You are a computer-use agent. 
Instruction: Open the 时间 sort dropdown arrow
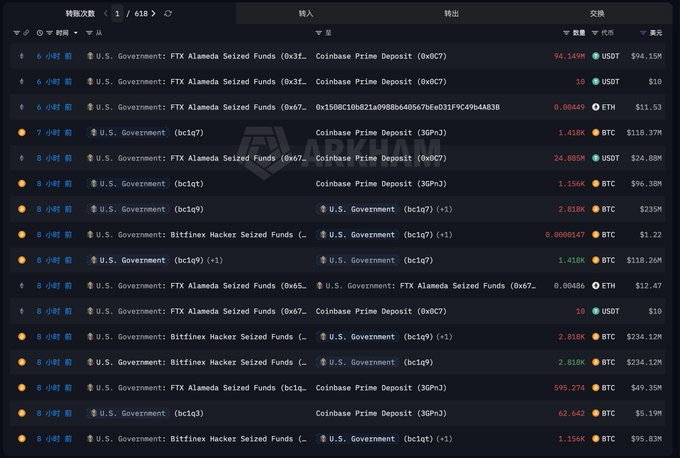(x=76, y=33)
